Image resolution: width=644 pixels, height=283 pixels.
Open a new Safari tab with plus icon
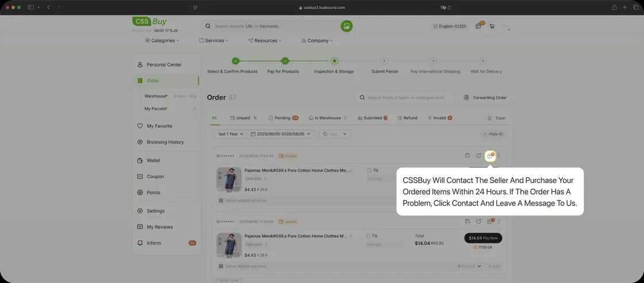pos(625,7)
